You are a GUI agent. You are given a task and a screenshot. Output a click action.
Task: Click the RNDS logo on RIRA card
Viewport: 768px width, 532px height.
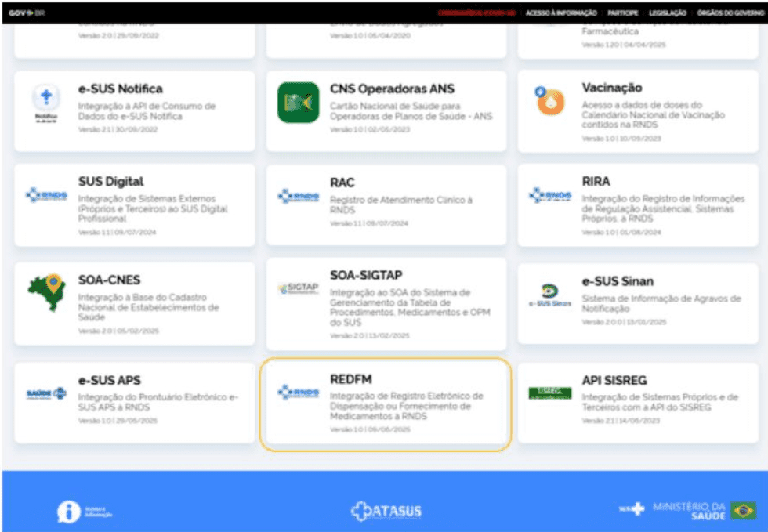(x=550, y=195)
